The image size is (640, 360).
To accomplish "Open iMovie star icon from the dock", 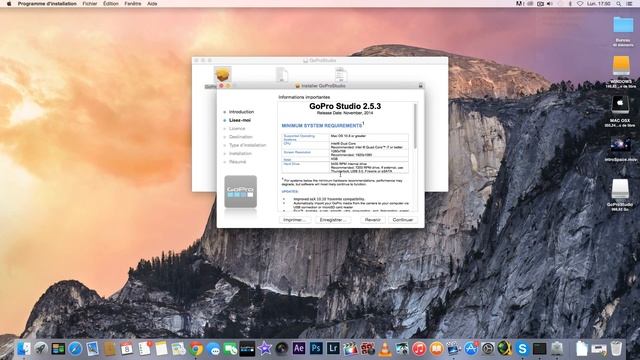I will tap(264, 348).
